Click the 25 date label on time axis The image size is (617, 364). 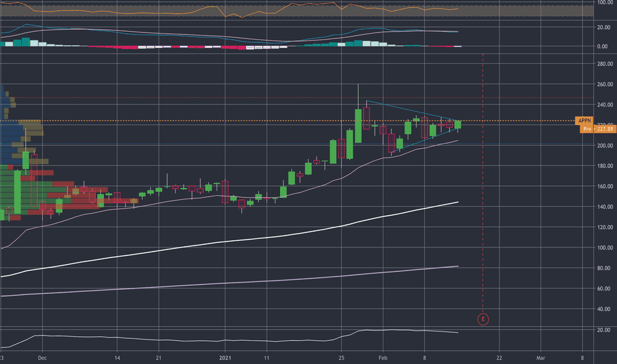[341, 358]
